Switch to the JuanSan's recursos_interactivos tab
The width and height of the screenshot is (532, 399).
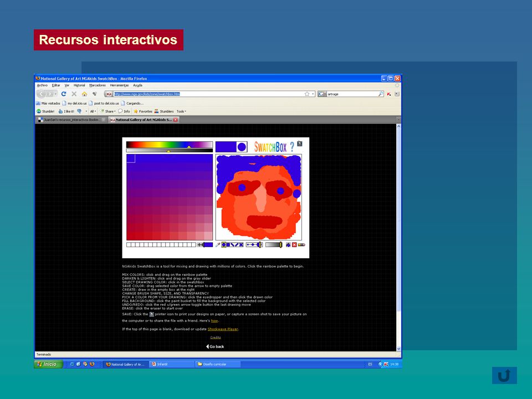[71, 120]
